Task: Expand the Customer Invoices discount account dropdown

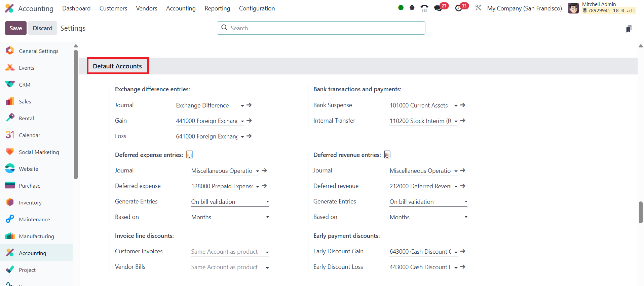Action: 267,252
